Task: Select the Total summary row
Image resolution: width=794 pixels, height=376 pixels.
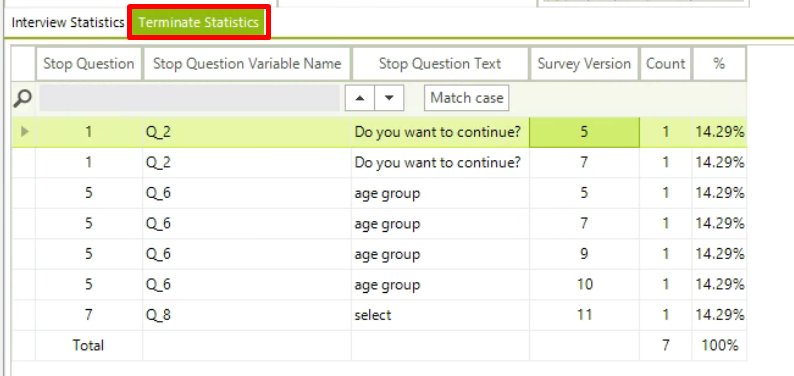Action: click(x=379, y=346)
